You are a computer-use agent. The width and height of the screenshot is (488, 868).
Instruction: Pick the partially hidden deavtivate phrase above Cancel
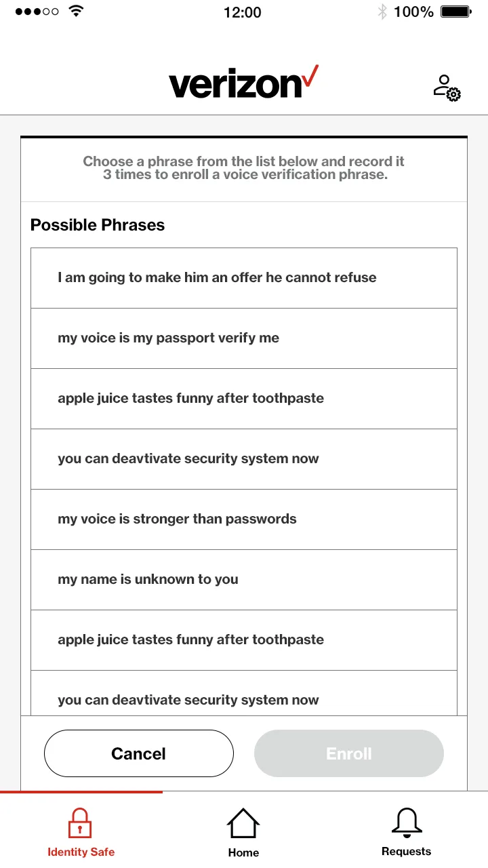click(x=244, y=698)
